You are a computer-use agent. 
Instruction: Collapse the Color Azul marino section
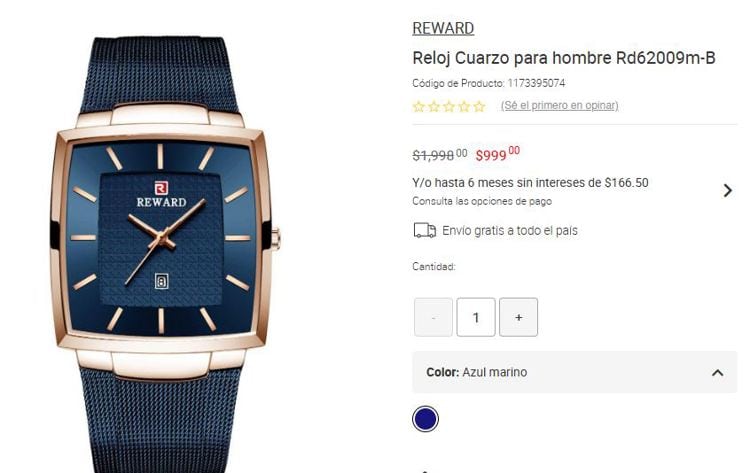point(717,373)
